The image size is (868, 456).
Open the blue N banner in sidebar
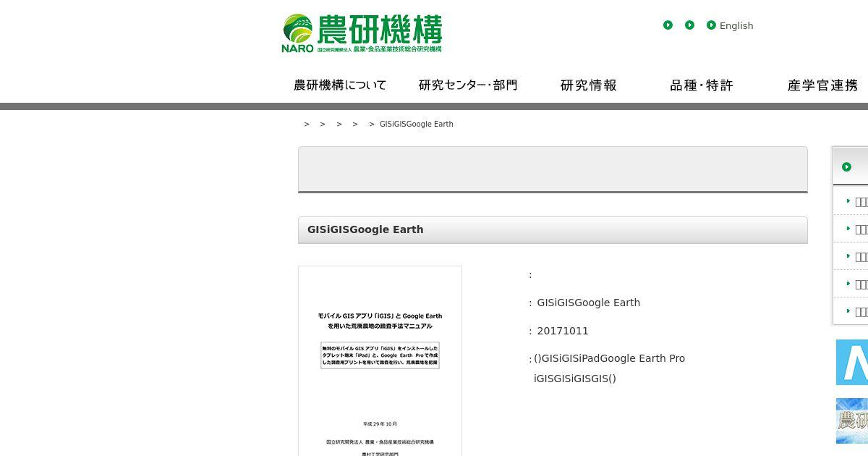click(x=852, y=363)
